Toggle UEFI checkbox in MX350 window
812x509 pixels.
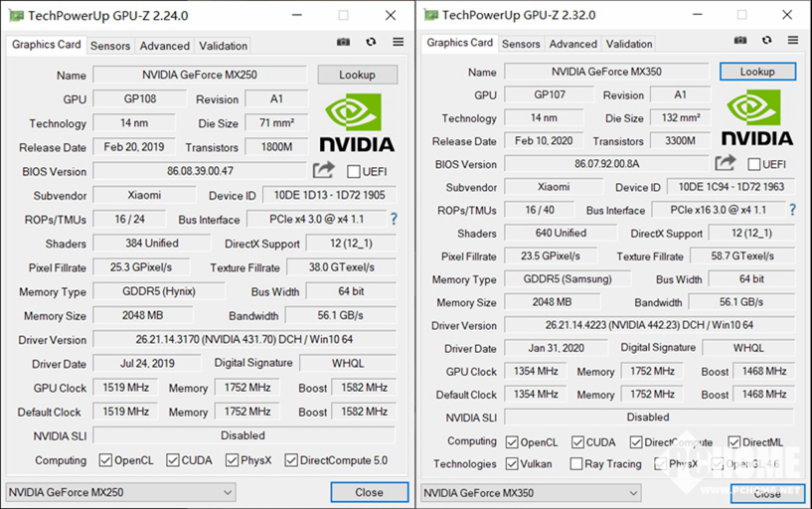tap(754, 164)
